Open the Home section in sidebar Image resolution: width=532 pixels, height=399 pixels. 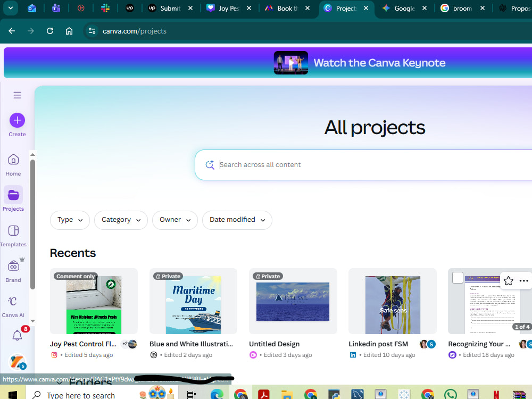coord(13,165)
